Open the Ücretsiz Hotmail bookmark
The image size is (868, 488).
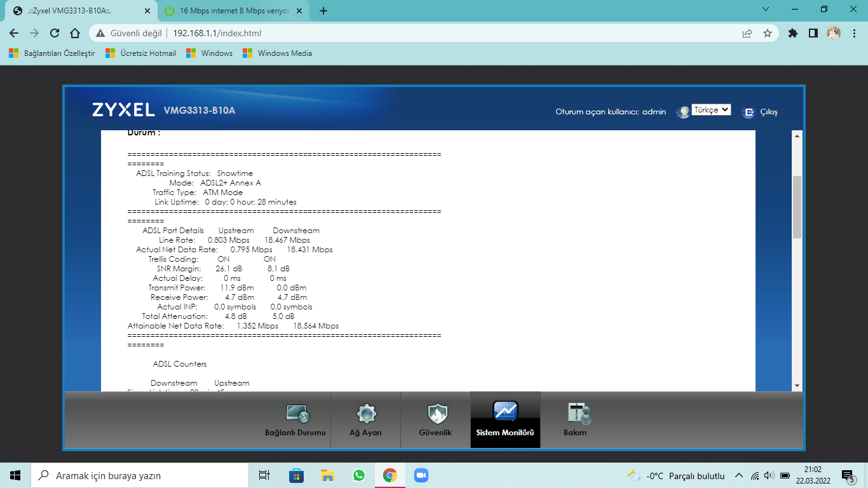point(141,53)
